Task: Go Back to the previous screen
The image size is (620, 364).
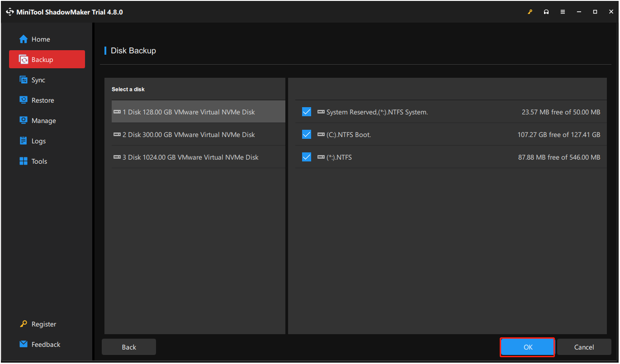Action: coord(128,347)
